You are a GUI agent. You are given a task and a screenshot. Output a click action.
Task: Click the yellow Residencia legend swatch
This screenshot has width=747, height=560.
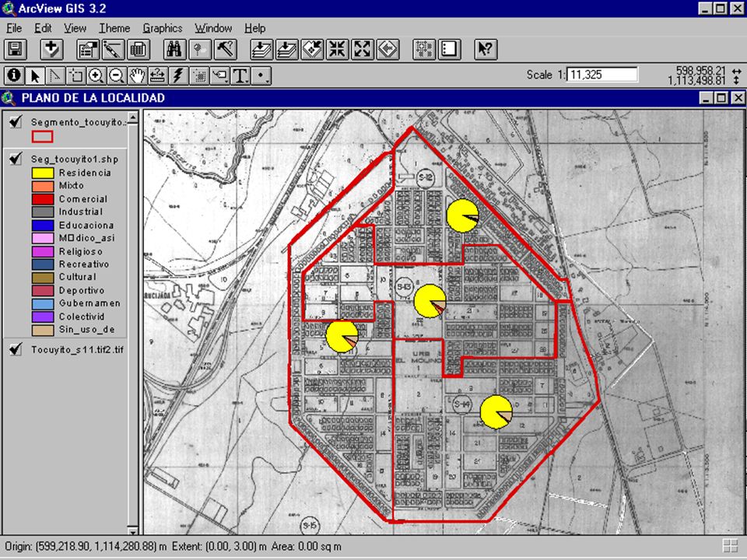(x=43, y=173)
